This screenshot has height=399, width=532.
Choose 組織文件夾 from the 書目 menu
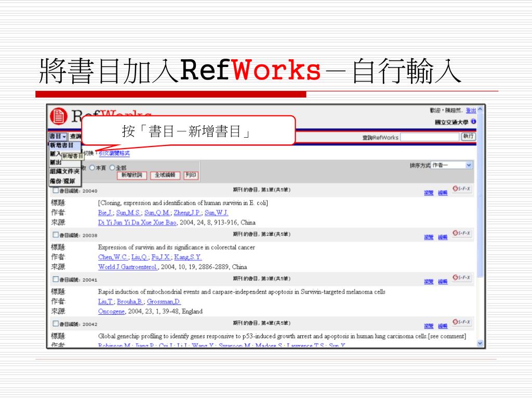point(65,171)
